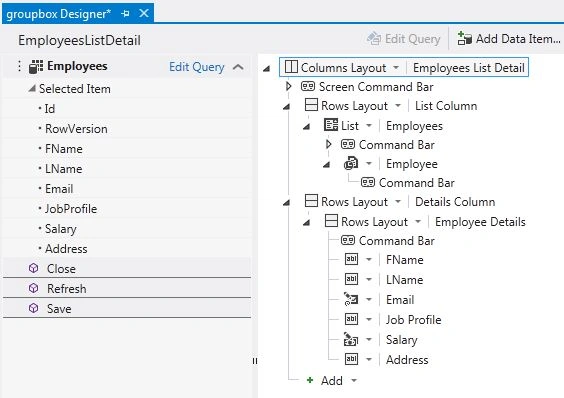Select the Refresh method row

tap(127, 288)
